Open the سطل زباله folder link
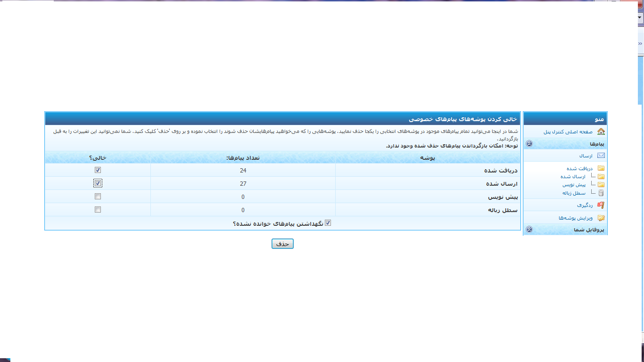The height and width of the screenshot is (362, 644). [573, 193]
